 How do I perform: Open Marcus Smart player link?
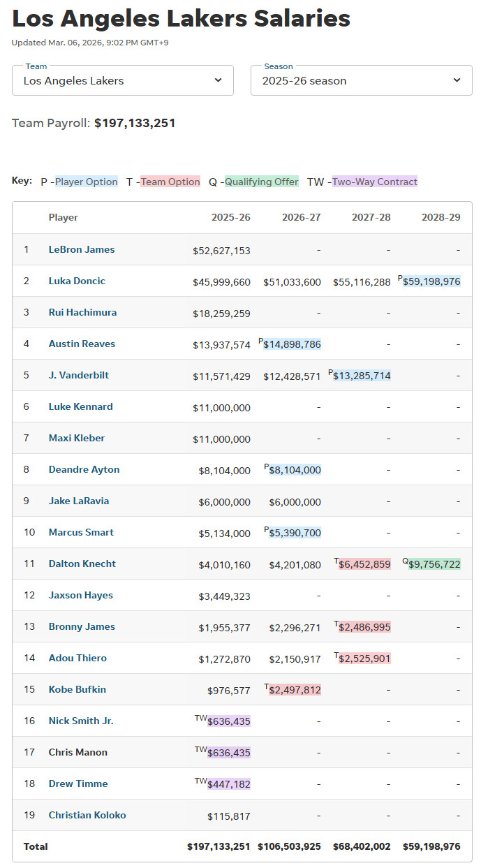[81, 532]
